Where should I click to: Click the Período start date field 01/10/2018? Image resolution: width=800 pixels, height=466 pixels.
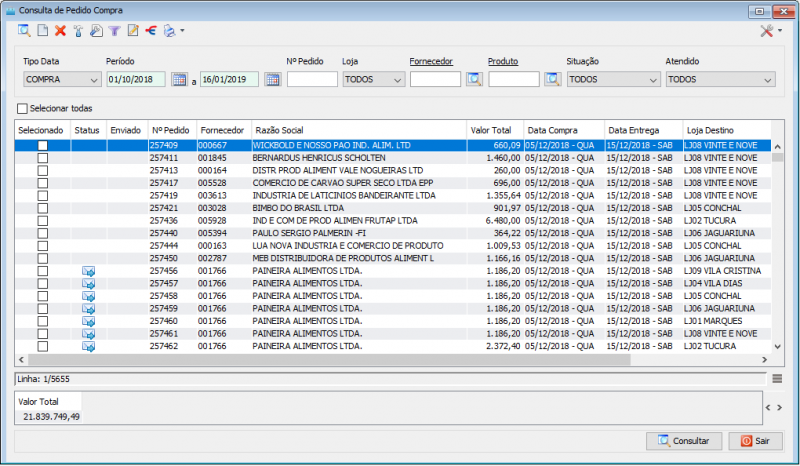pos(136,79)
